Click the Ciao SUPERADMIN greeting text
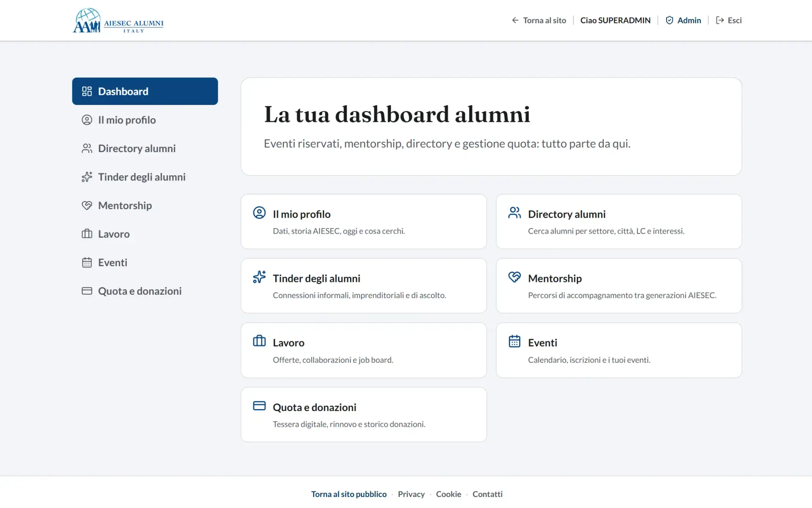 [615, 20]
